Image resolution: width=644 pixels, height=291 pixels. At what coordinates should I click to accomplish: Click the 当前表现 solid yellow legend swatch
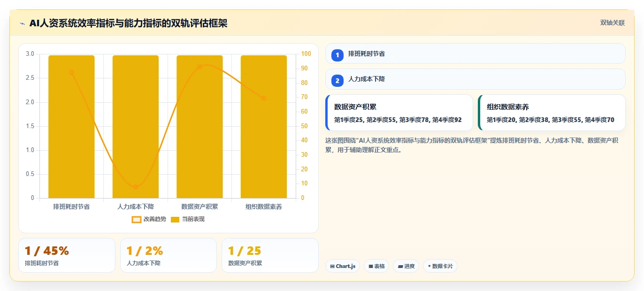coord(175,220)
